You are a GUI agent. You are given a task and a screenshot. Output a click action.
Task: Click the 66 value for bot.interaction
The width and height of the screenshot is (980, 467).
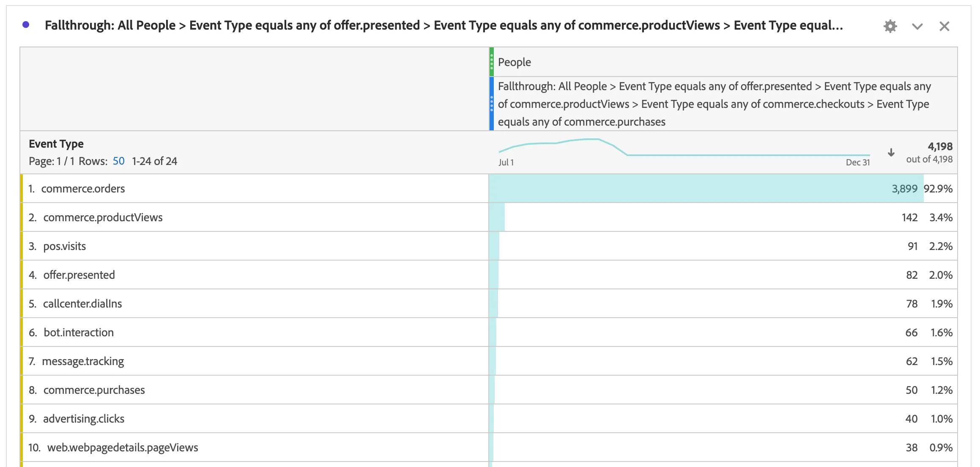911,332
